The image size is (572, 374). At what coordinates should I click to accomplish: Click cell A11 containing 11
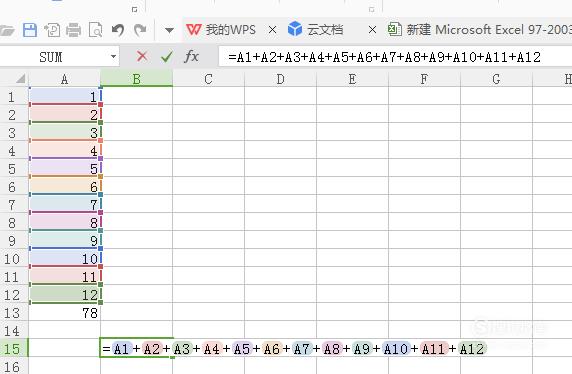pyautogui.click(x=65, y=276)
